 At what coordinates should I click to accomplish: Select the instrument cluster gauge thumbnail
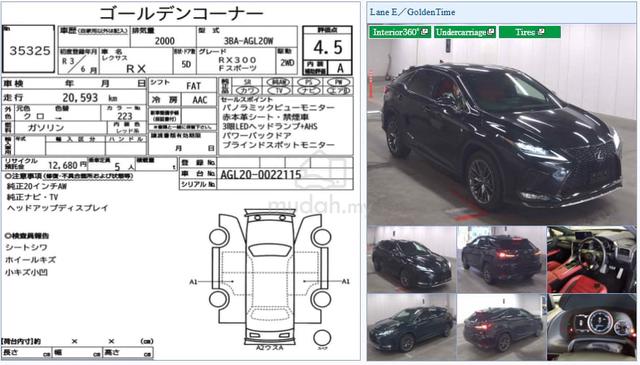click(x=591, y=327)
